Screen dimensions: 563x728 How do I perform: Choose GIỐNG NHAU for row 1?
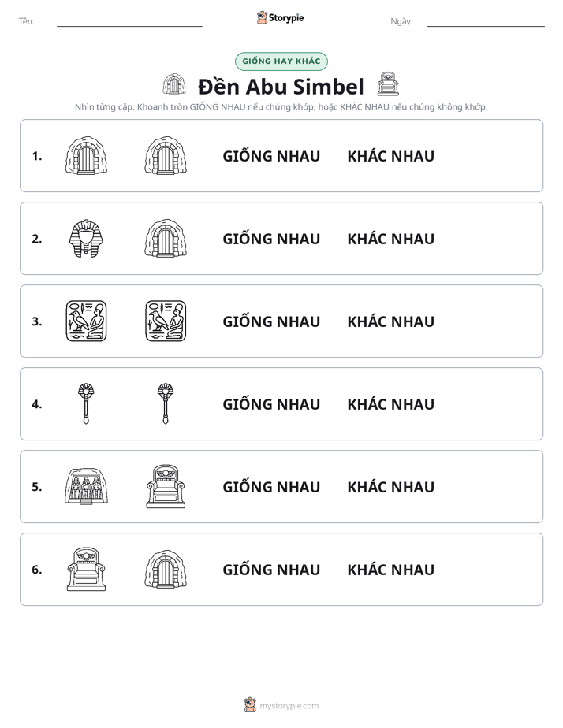tap(271, 156)
